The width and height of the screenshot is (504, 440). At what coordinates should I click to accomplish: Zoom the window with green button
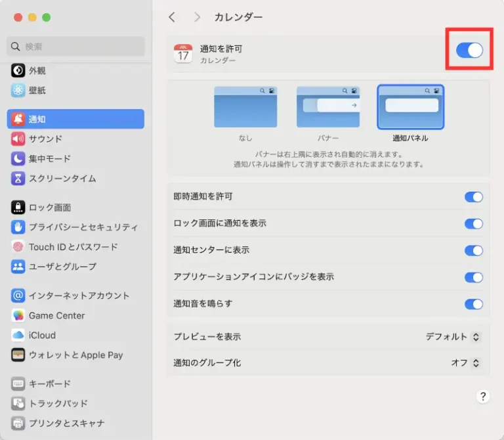[x=47, y=17]
